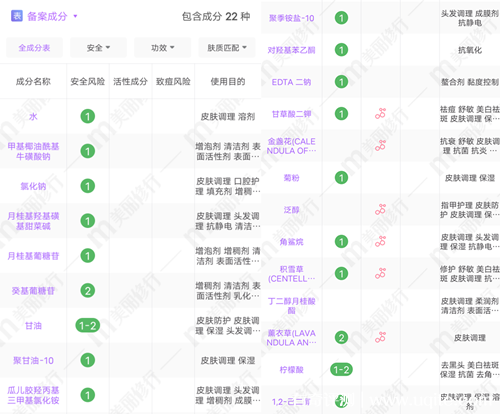Click active ingredient icon for 薰衣草 row
Viewport: 500px width, 414px height.
click(x=380, y=338)
